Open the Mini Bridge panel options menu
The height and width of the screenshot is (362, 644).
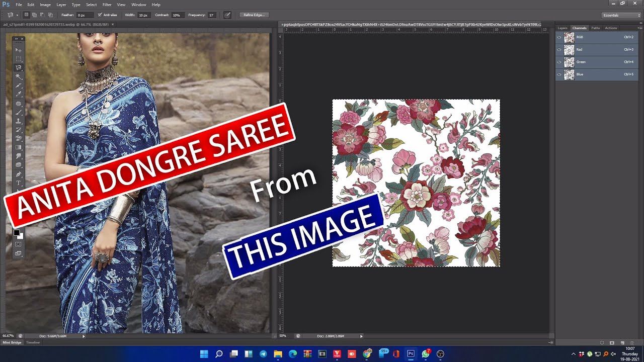pyautogui.click(x=550, y=342)
